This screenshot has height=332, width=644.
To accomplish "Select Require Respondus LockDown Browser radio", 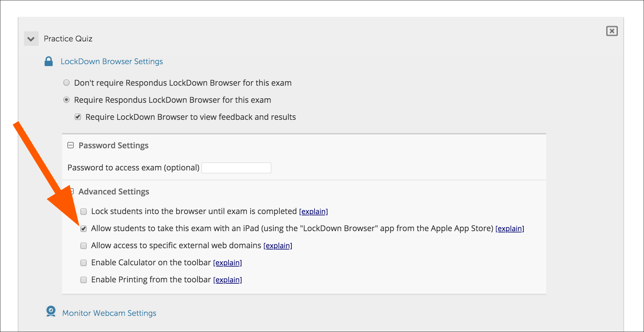I will pyautogui.click(x=66, y=100).
